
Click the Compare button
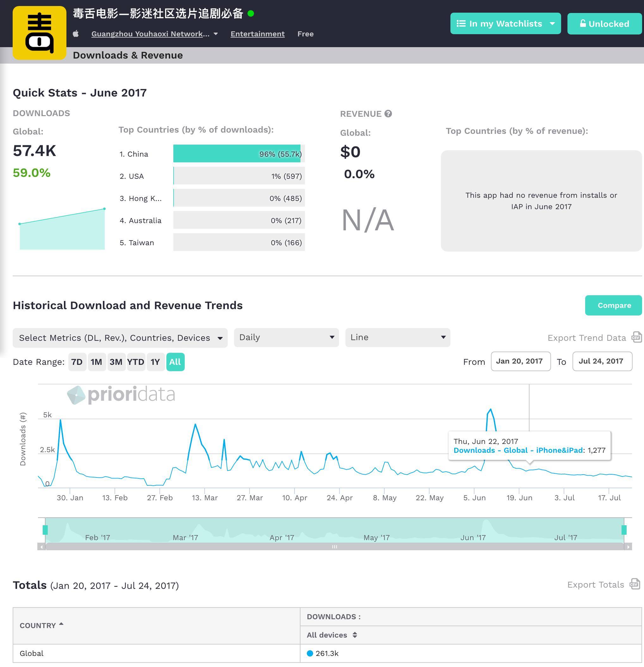(613, 305)
